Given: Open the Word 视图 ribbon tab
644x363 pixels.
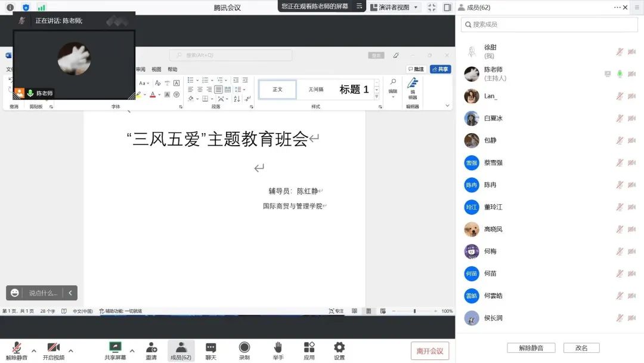Looking at the screenshot, I should pyautogui.click(x=156, y=69).
